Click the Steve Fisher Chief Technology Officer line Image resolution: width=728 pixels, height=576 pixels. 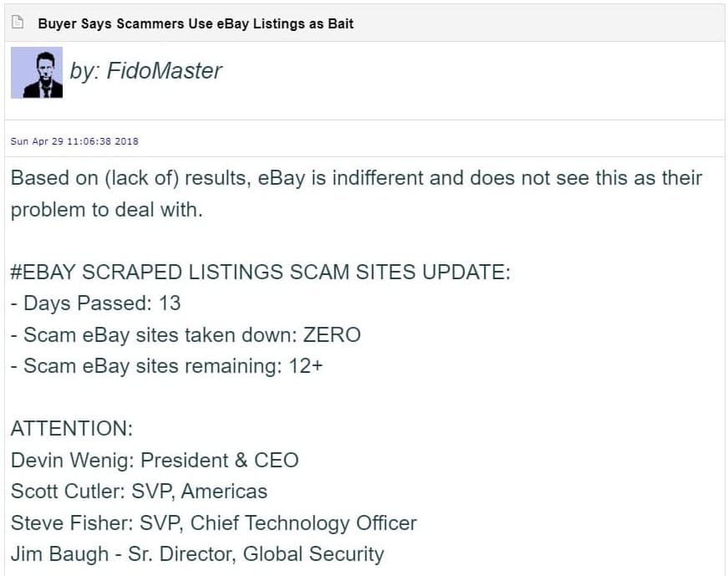coord(213,523)
